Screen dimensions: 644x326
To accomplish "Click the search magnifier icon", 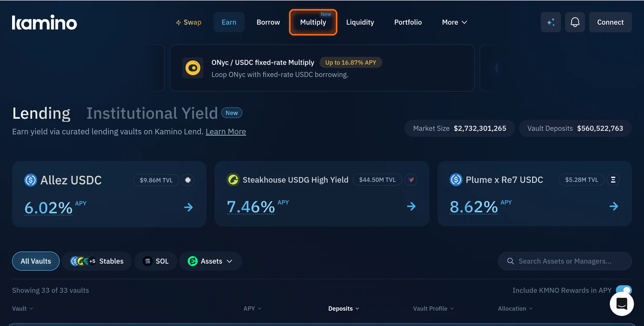I will 510,261.
